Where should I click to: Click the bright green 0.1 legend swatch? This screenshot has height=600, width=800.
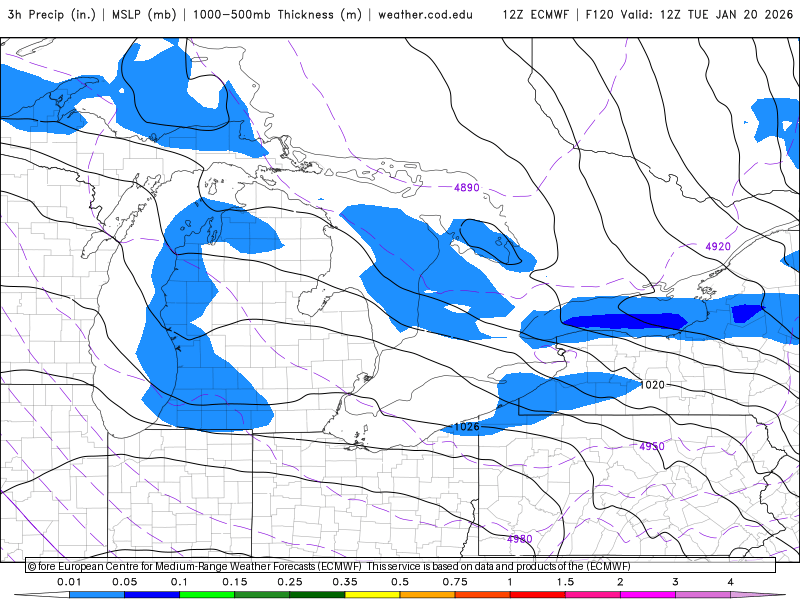[x=207, y=595]
